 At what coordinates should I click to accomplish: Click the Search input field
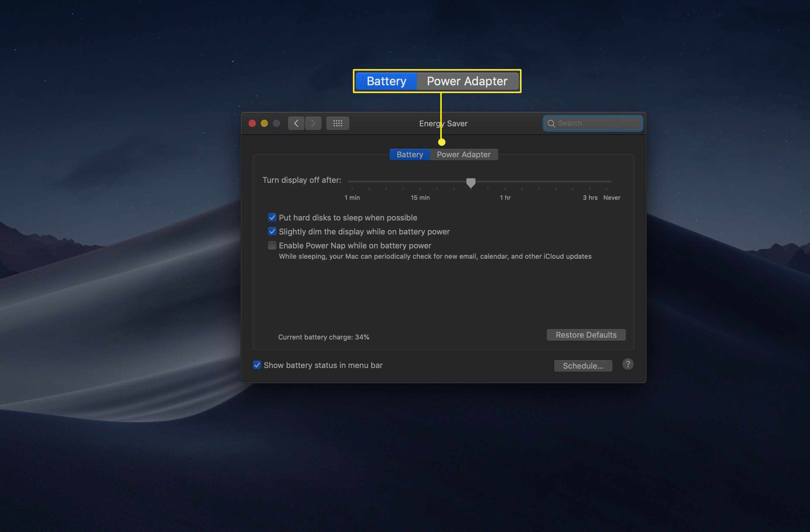(593, 123)
